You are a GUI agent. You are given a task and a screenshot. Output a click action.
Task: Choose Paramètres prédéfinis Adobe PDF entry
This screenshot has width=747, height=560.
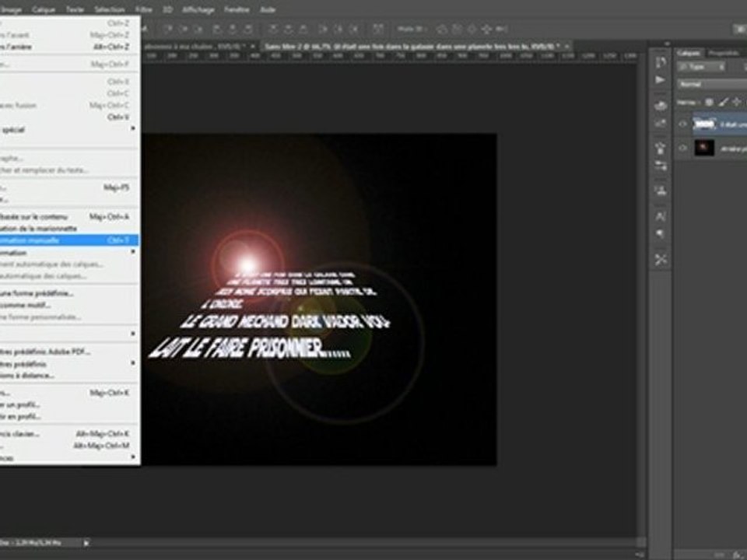pyautogui.click(x=69, y=352)
